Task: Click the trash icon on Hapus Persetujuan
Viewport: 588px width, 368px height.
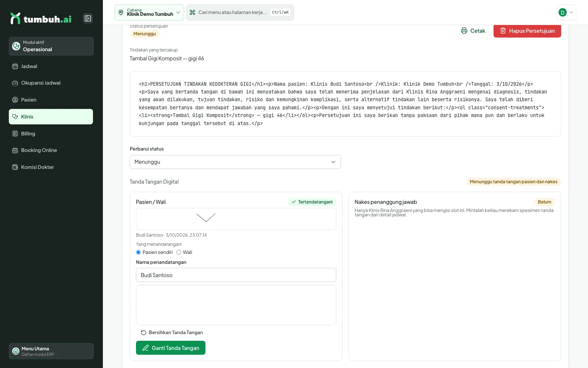Action: point(503,31)
